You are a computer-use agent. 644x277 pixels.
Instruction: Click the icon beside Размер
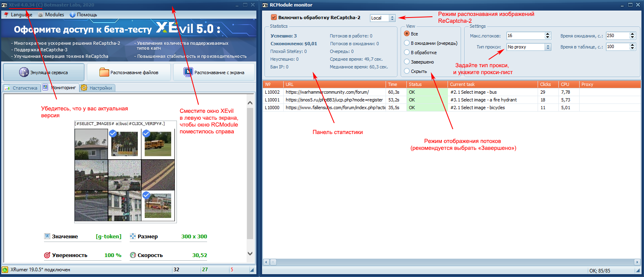[133, 236]
